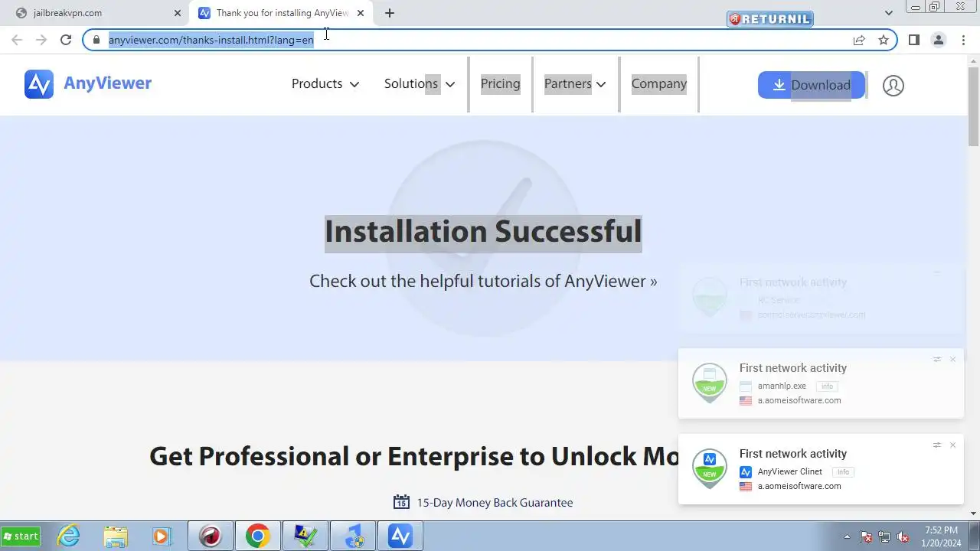Close the jailbreakvpn.com tab
Image resolution: width=980 pixels, height=551 pixels.
177,13
